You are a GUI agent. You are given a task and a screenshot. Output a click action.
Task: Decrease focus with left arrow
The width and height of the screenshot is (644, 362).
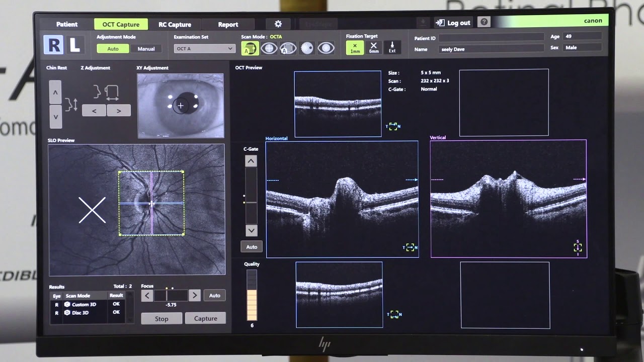coord(147,296)
